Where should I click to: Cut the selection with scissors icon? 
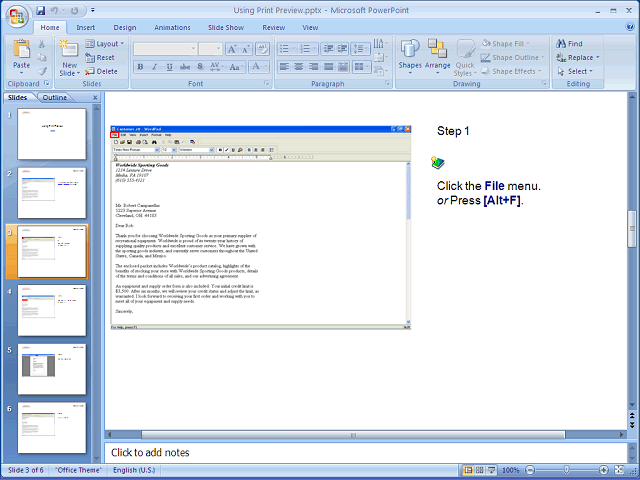click(41, 44)
